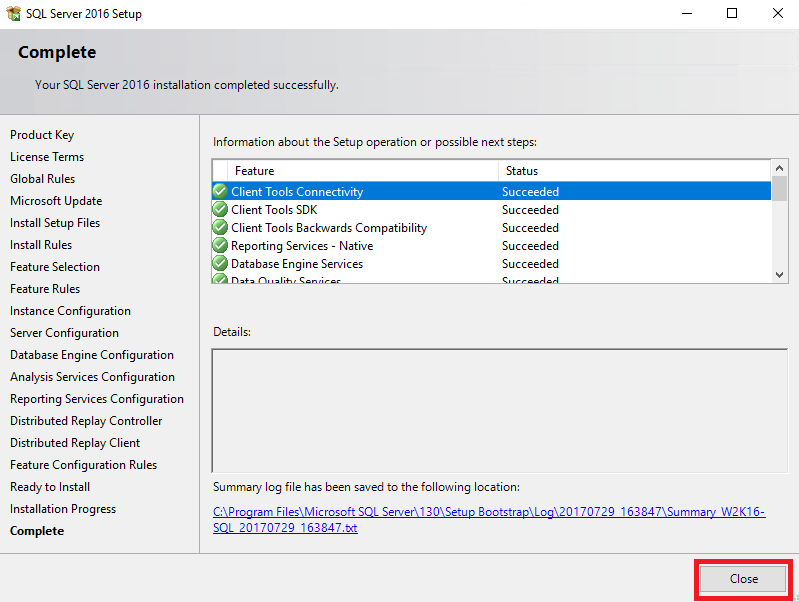Click inside the empty Details text box

[x=499, y=410]
